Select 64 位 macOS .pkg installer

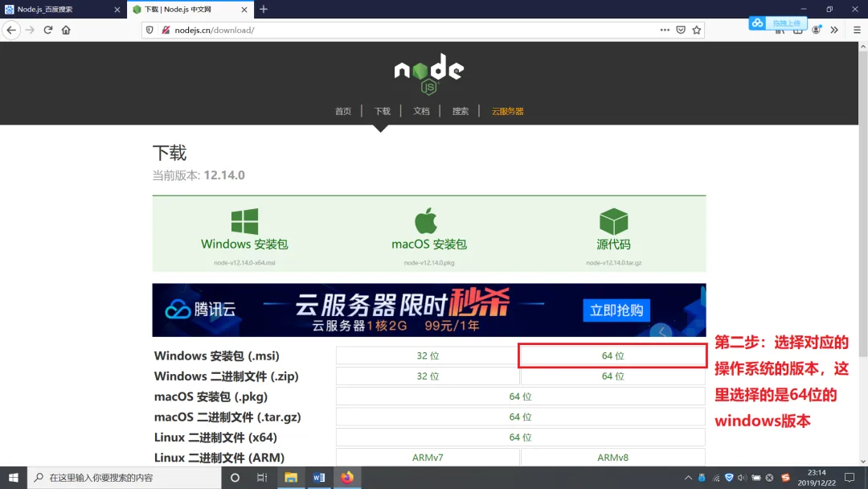[520, 397]
